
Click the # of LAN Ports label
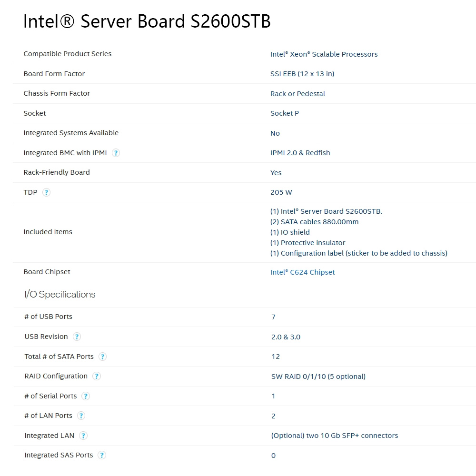pyautogui.click(x=48, y=416)
